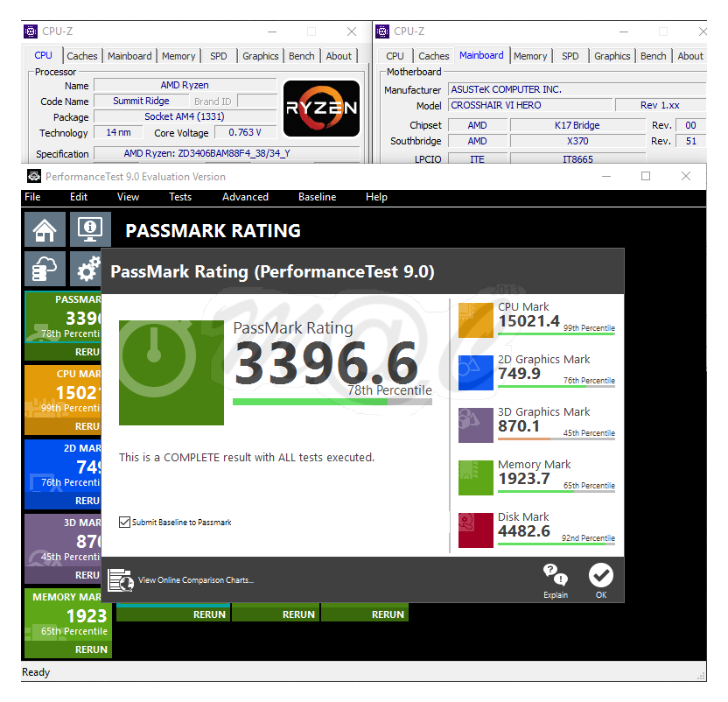Click the Ryzen logo in CPU-Z
The height and width of the screenshot is (702, 728).
tap(321, 109)
